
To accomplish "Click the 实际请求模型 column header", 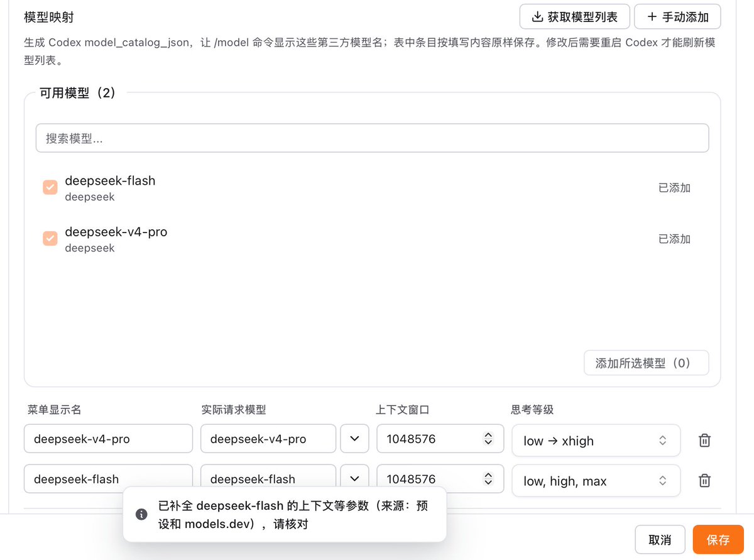I will [x=234, y=410].
